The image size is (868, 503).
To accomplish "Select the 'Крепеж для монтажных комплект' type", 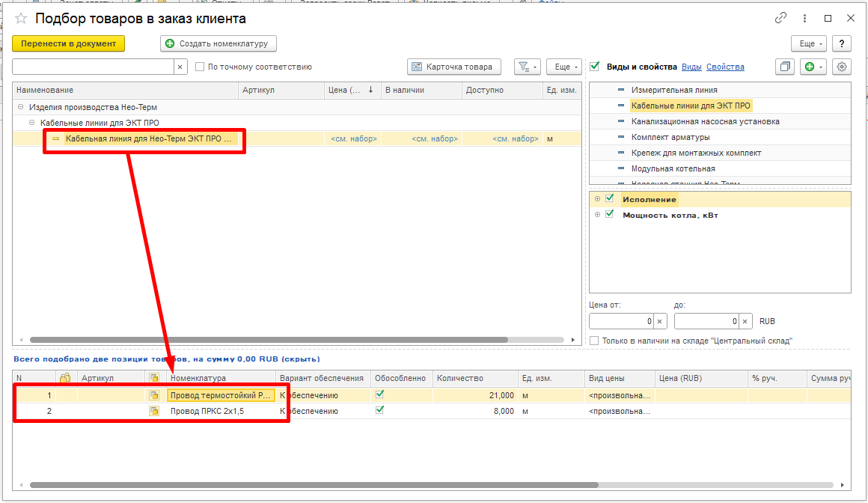I will point(697,153).
